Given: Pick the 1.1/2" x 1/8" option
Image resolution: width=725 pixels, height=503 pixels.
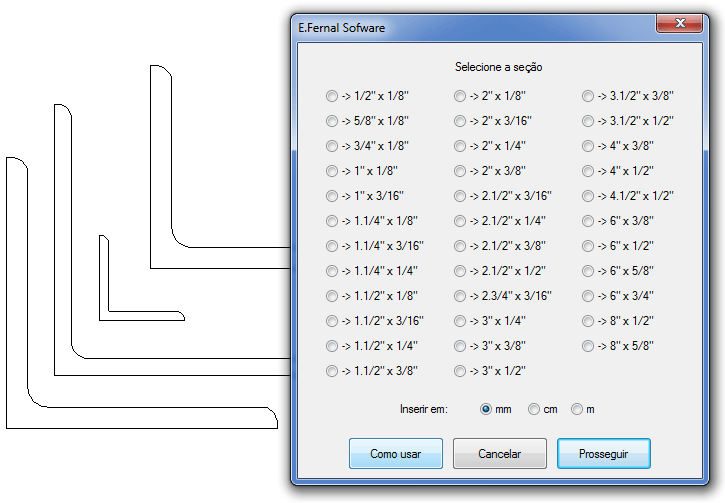Looking at the screenshot, I should (332, 296).
